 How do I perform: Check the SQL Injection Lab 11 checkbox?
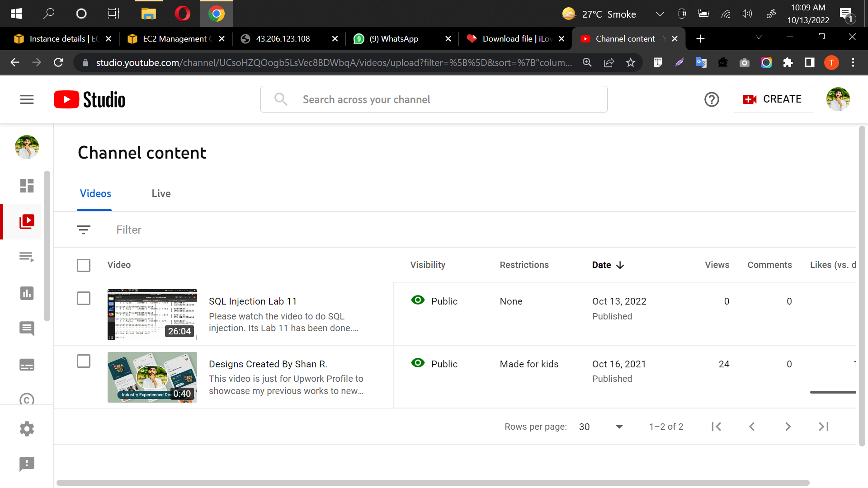pyautogui.click(x=84, y=298)
